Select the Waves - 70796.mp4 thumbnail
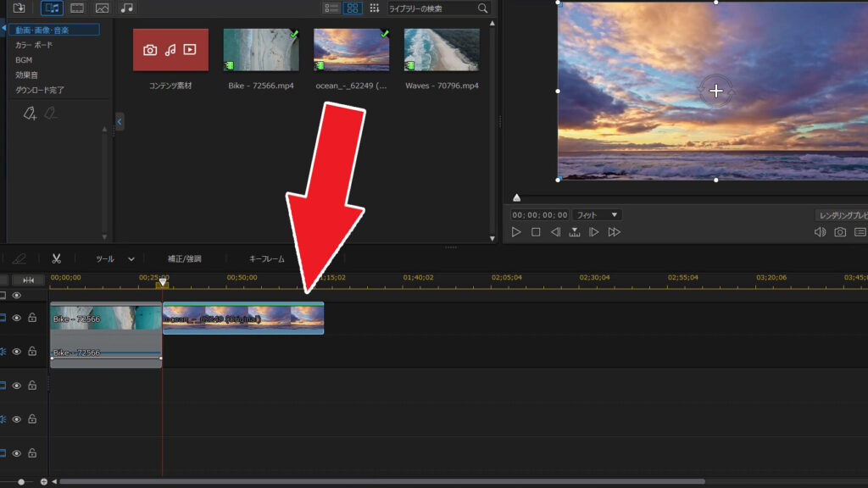The height and width of the screenshot is (488, 868). [441, 50]
